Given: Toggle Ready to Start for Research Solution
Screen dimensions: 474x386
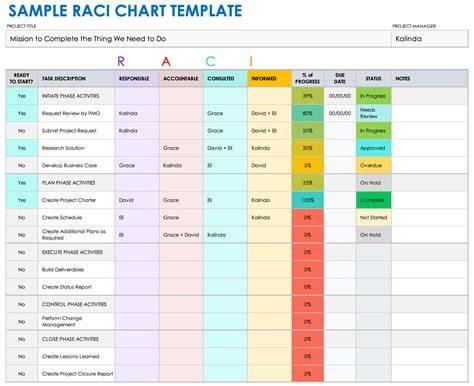Looking at the screenshot, I should point(22,148).
